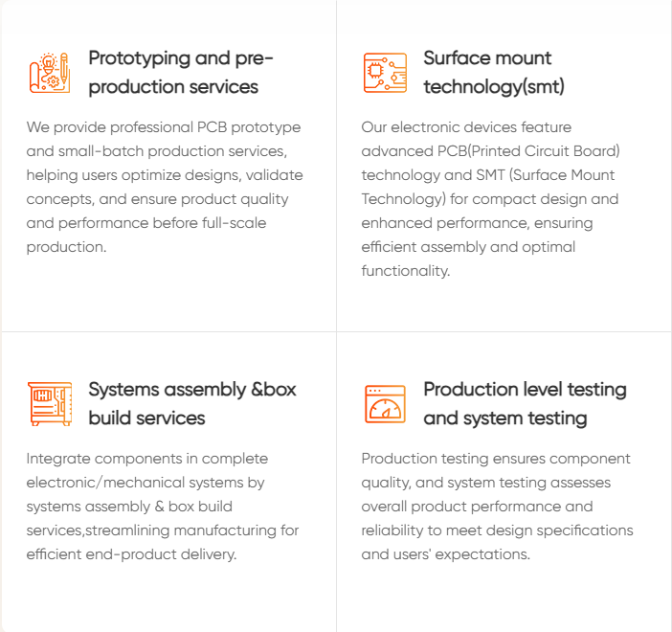Click 'reliability to meet design specifications' line
Viewport: 672px width, 632px height.
coord(497,530)
